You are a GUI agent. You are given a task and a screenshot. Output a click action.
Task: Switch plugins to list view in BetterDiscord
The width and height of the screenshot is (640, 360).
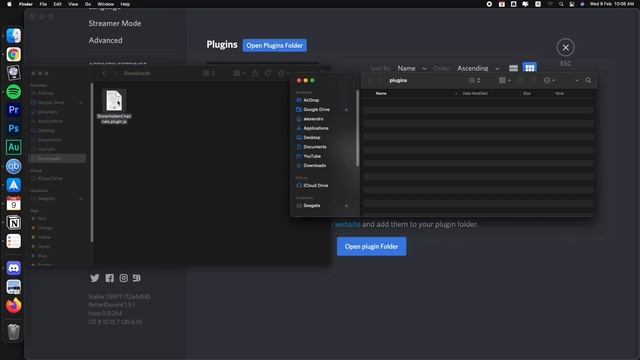tap(513, 68)
